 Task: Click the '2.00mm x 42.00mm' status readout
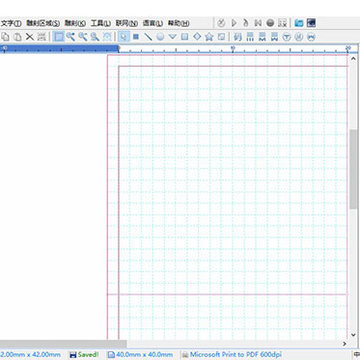pyautogui.click(x=30, y=354)
